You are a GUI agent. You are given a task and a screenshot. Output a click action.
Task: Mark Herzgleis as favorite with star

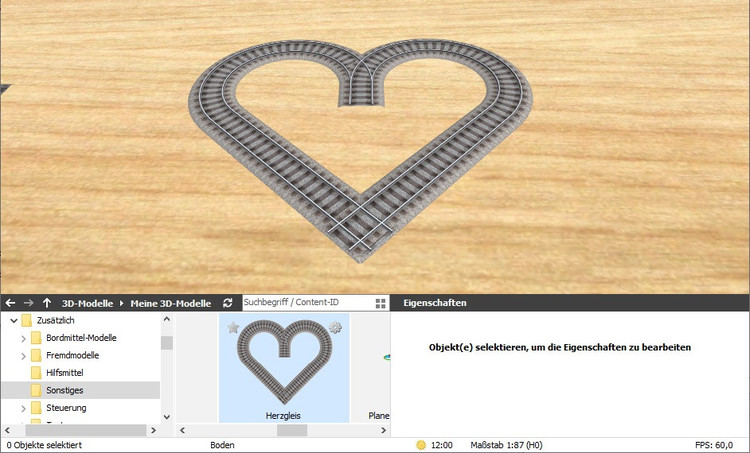(233, 328)
